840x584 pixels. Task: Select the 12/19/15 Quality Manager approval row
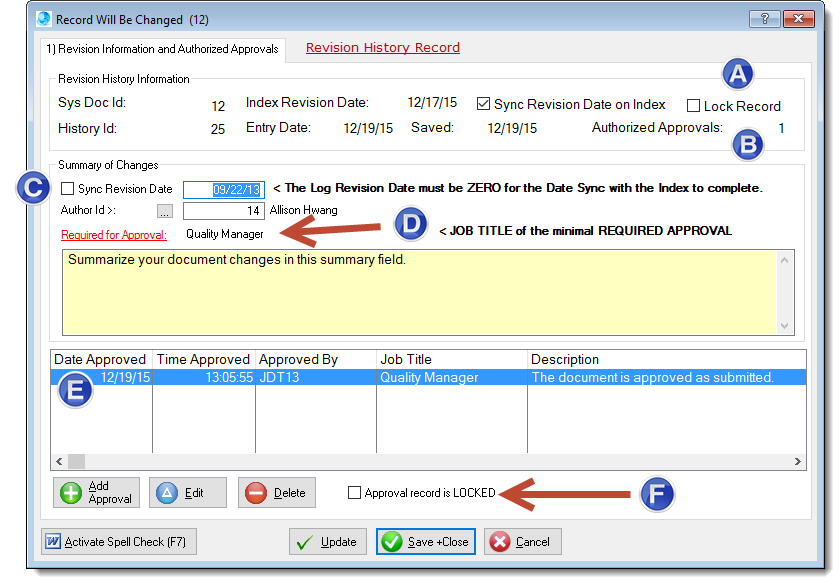tap(428, 378)
